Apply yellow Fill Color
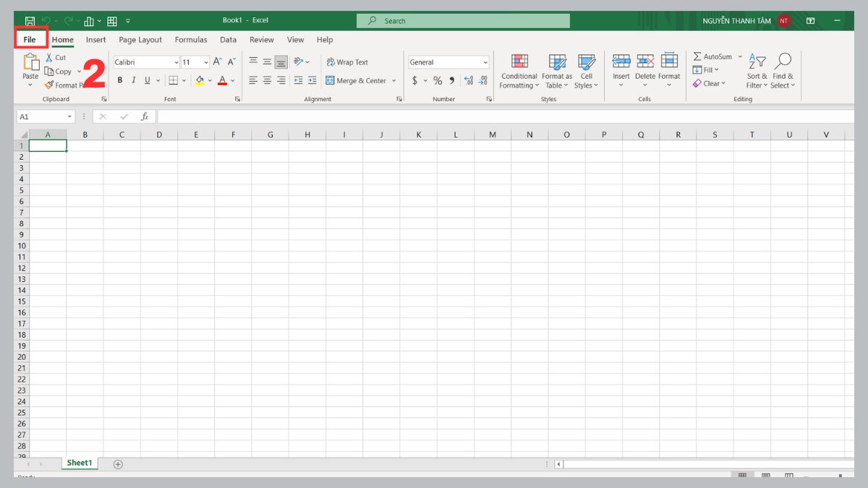Viewport: 868px width, 488px height. coord(200,80)
